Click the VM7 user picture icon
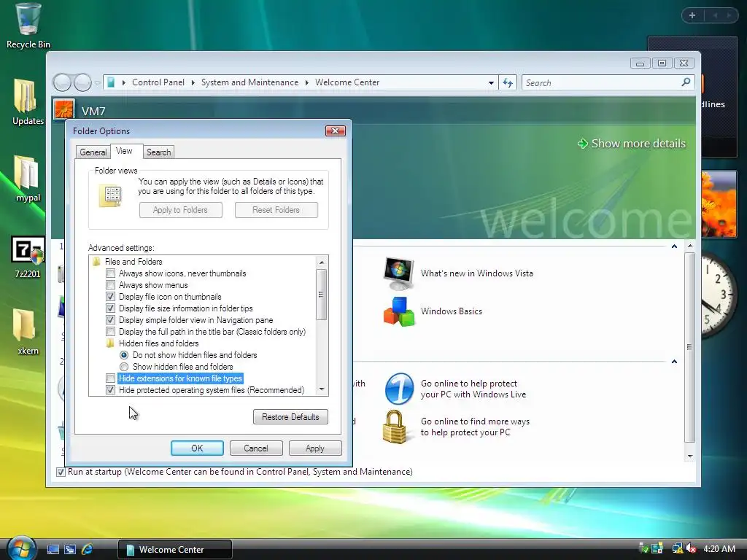The width and height of the screenshot is (747, 560). [x=64, y=110]
